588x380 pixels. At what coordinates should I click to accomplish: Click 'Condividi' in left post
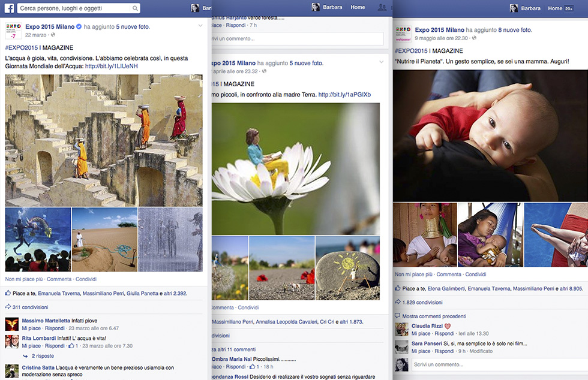[x=86, y=279]
